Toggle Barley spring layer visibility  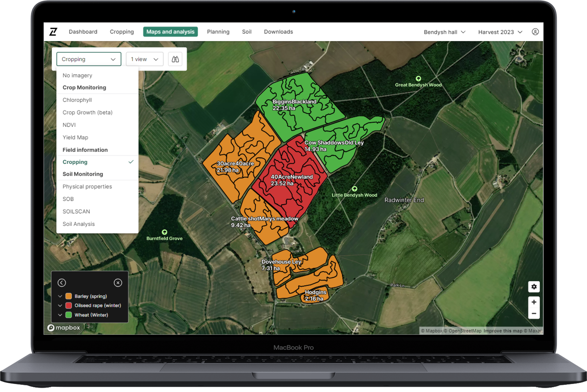(x=60, y=296)
